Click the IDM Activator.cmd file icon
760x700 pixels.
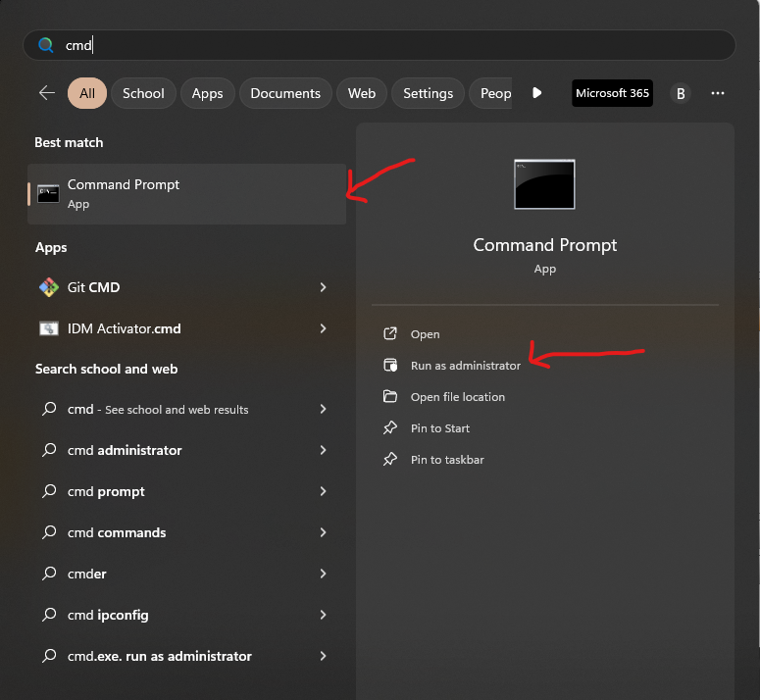pyautogui.click(x=48, y=328)
